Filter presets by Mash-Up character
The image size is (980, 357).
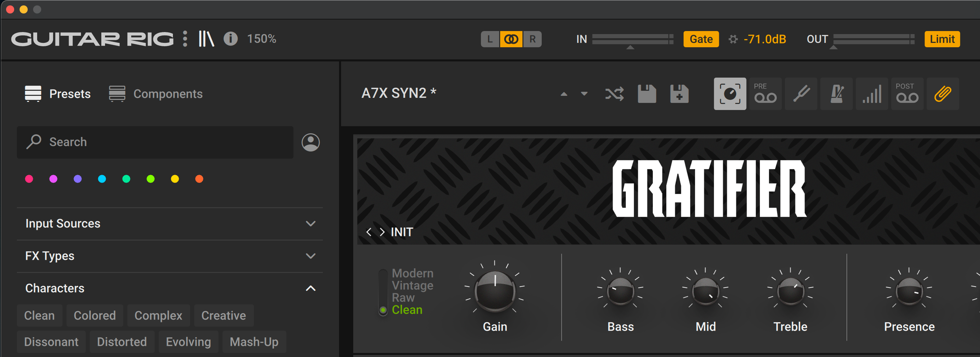click(254, 342)
